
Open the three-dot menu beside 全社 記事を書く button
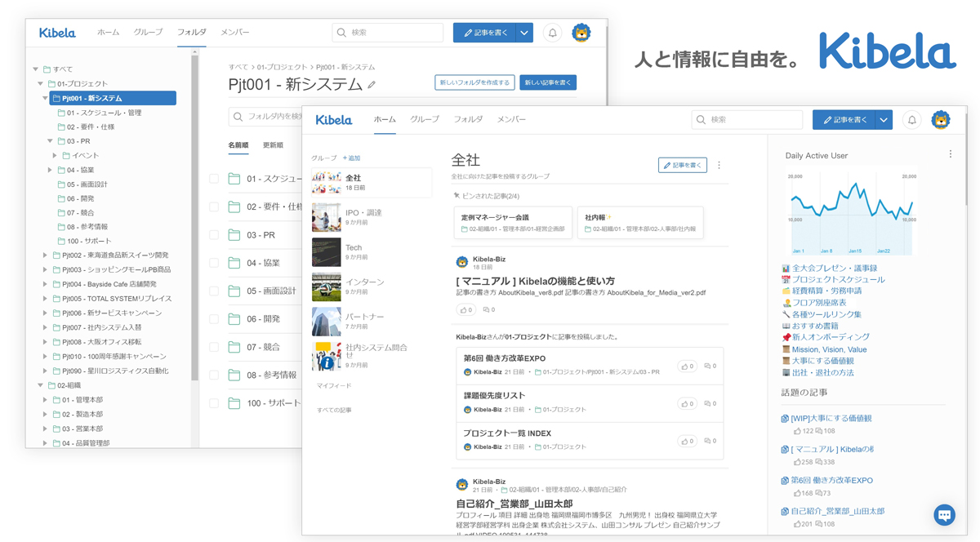point(719,165)
